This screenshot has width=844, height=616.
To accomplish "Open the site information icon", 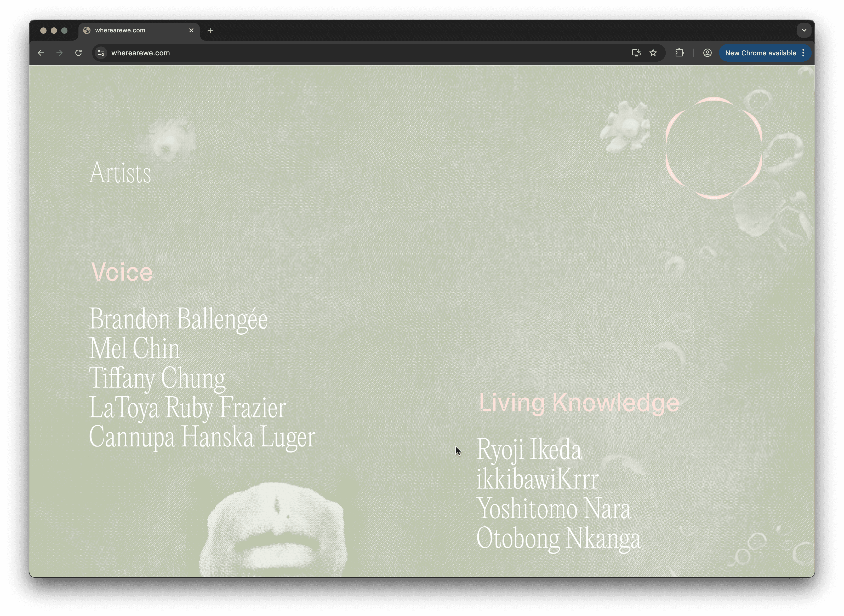I will click(x=101, y=53).
